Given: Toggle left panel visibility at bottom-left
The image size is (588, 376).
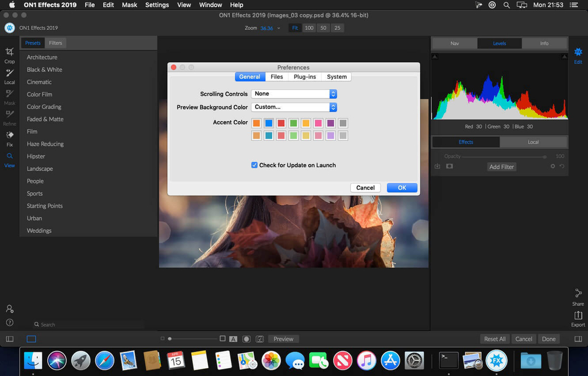Looking at the screenshot, I should coord(9,339).
